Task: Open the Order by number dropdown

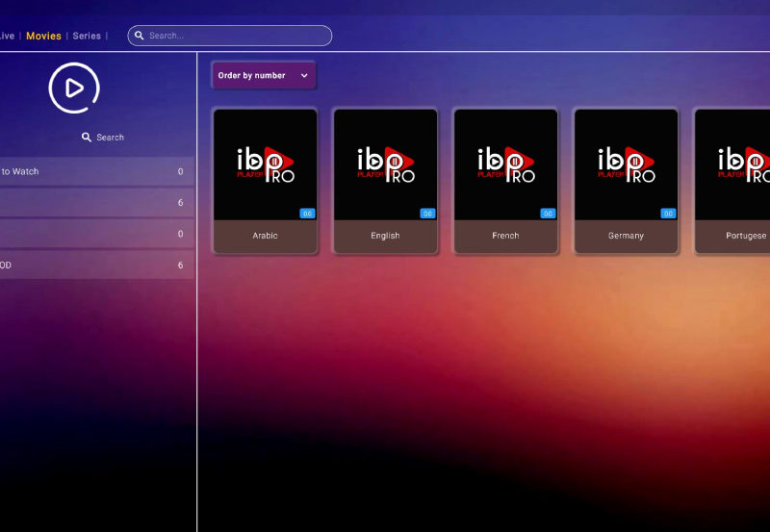Action: pyautogui.click(x=263, y=76)
